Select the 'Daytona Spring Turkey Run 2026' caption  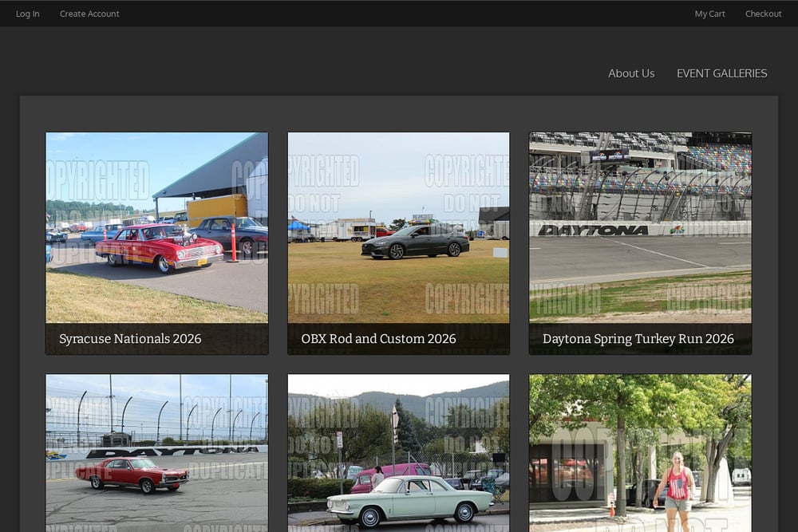(x=638, y=339)
